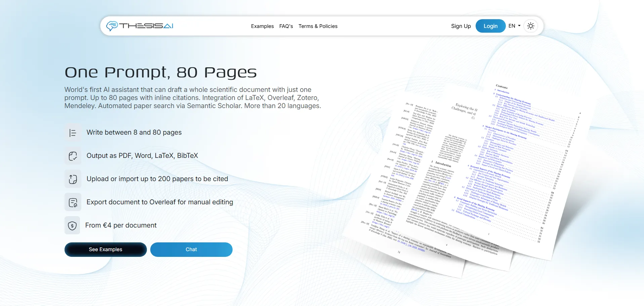
Task: Click the Export to Overleaf document icon
Action: point(73,202)
